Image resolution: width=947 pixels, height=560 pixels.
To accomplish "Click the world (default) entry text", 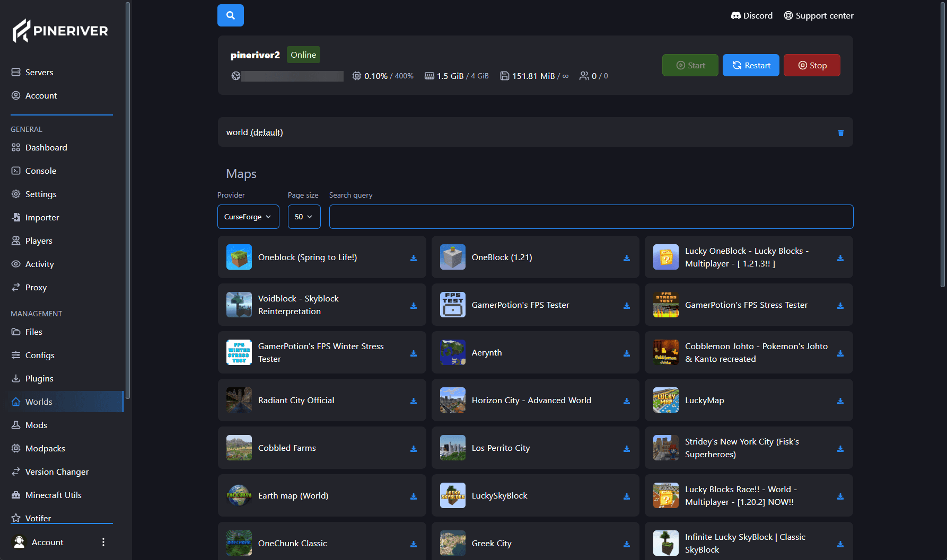I will tap(255, 132).
